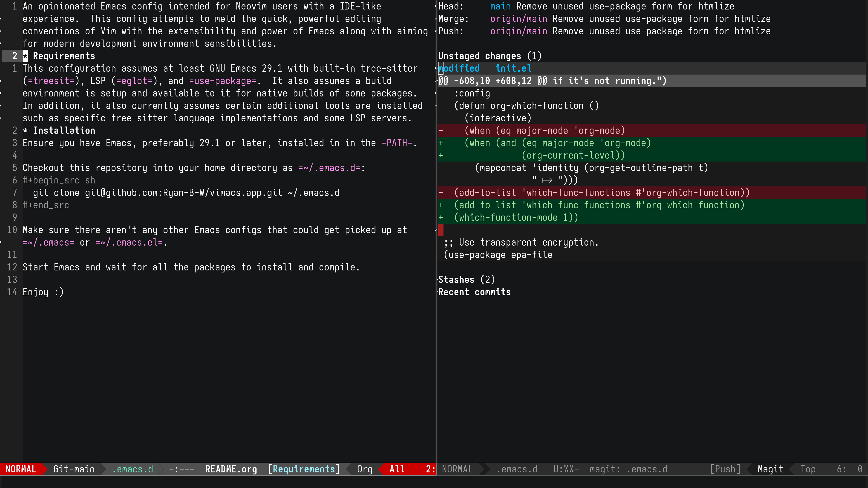The image size is (868, 488).
Task: Click the red All position indicator
Action: (397, 469)
